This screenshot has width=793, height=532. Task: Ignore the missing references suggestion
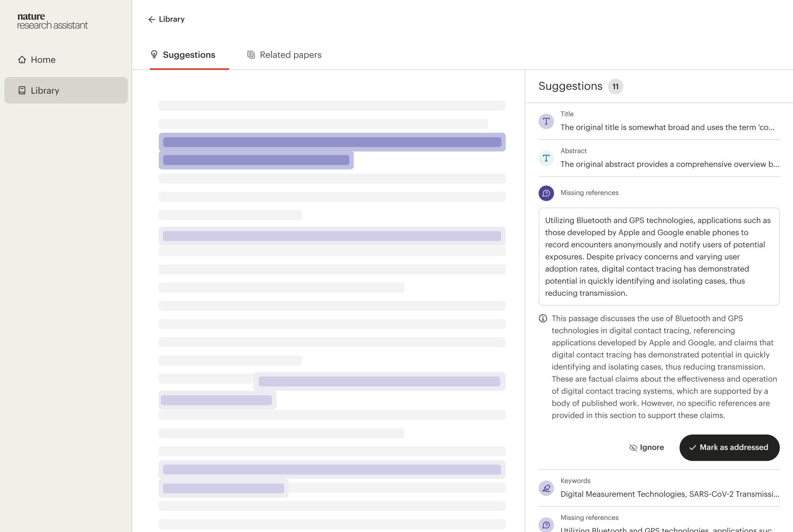pyautogui.click(x=647, y=448)
